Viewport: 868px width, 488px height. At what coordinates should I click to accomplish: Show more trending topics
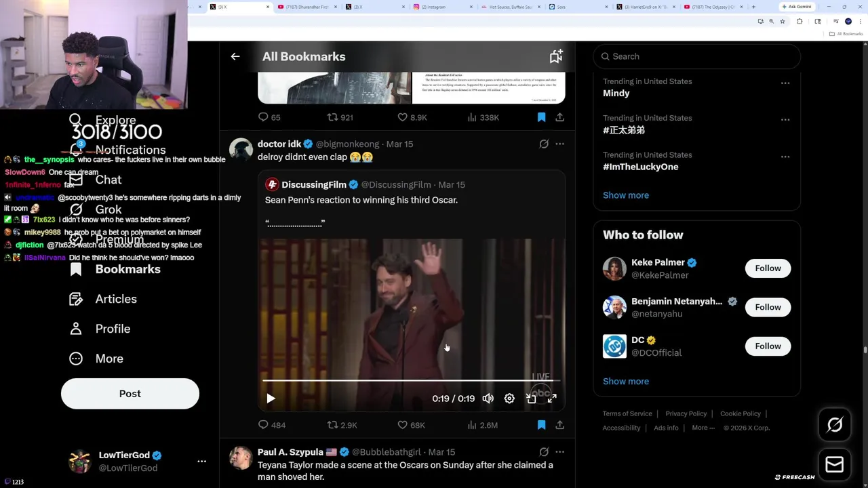tap(626, 195)
